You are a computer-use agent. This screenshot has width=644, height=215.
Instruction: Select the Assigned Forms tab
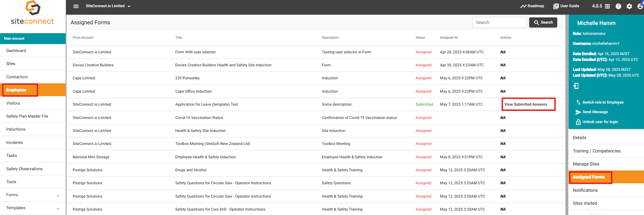pyautogui.click(x=606, y=177)
